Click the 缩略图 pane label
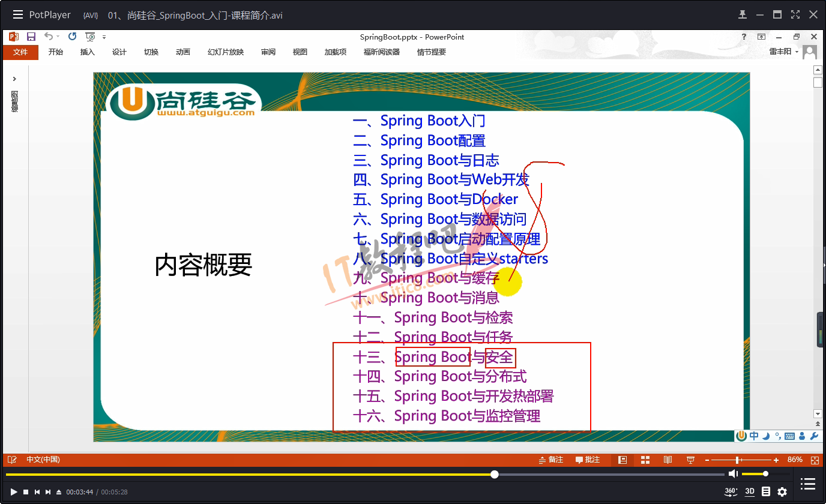The image size is (826, 504). point(14,101)
